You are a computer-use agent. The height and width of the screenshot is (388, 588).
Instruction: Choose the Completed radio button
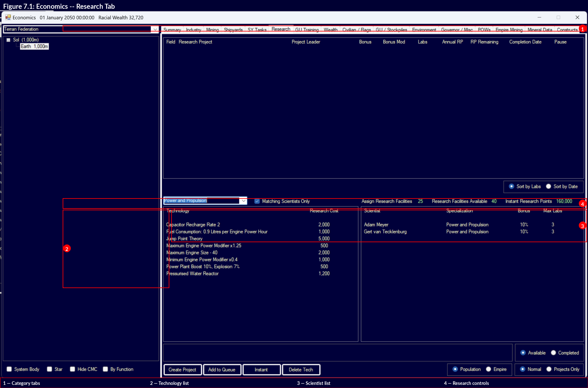[553, 353]
